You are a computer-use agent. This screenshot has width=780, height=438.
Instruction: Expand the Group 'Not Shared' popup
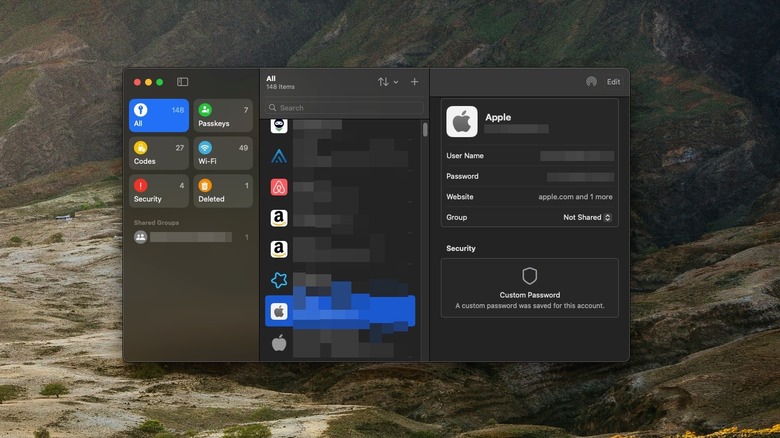click(x=587, y=217)
